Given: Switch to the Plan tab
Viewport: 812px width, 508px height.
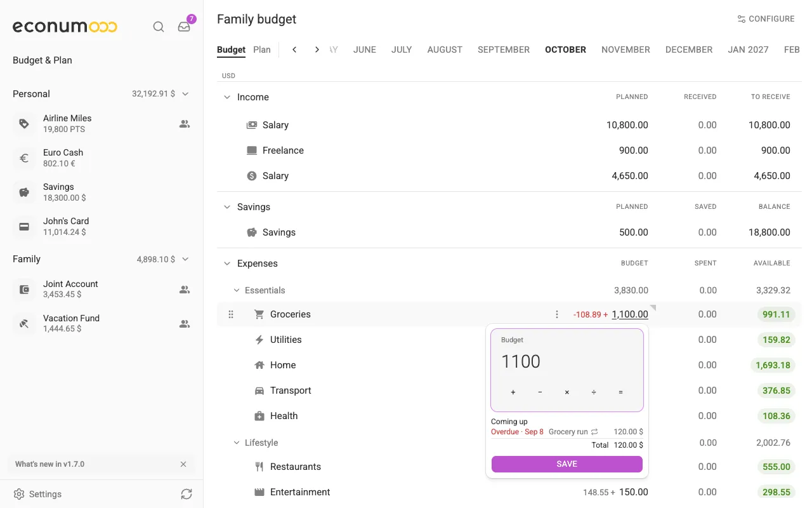Looking at the screenshot, I should pyautogui.click(x=262, y=50).
